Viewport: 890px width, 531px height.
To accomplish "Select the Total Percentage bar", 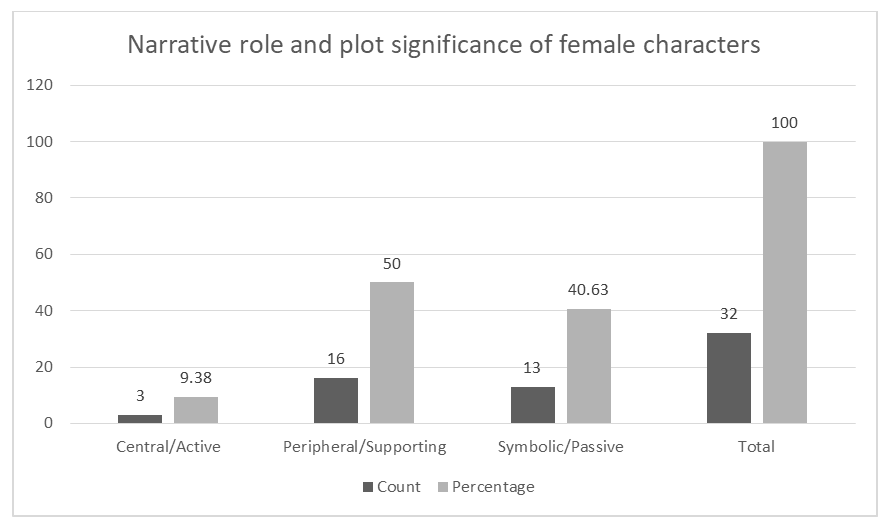I will point(785,282).
